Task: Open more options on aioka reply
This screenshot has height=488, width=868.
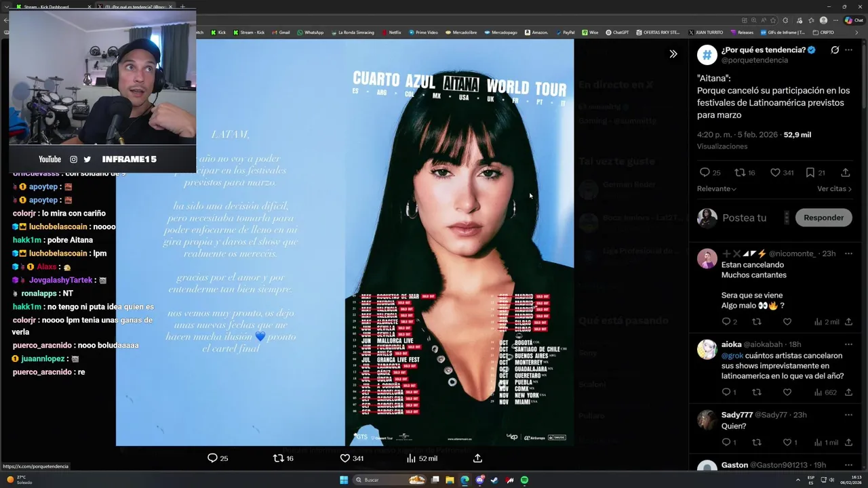Action: pyautogui.click(x=848, y=344)
